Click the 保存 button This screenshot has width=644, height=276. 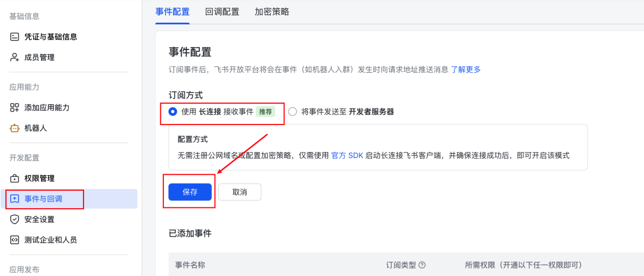190,192
